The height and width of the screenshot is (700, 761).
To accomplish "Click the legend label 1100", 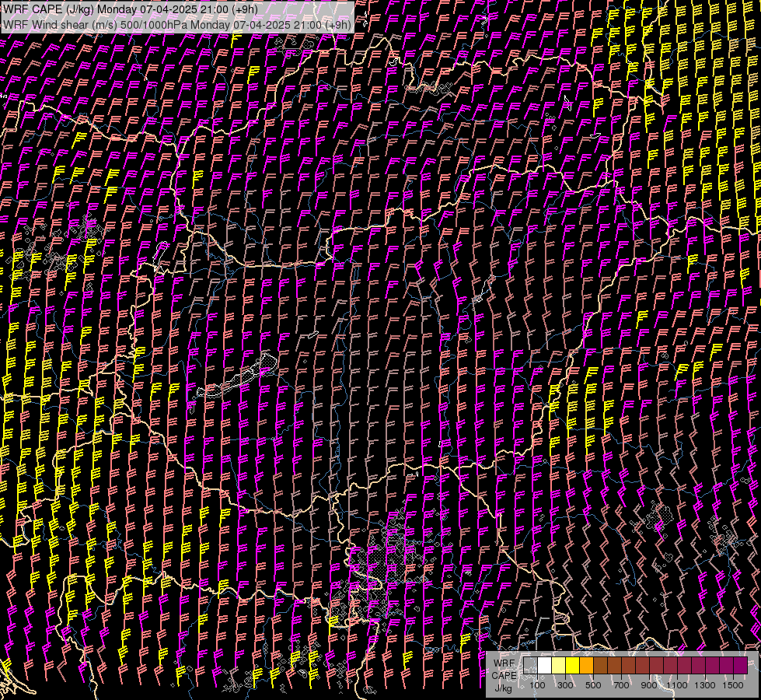I will pos(676,685).
